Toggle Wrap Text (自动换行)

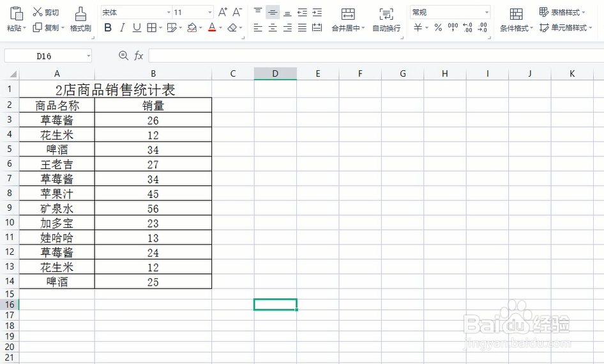pyautogui.click(x=386, y=19)
